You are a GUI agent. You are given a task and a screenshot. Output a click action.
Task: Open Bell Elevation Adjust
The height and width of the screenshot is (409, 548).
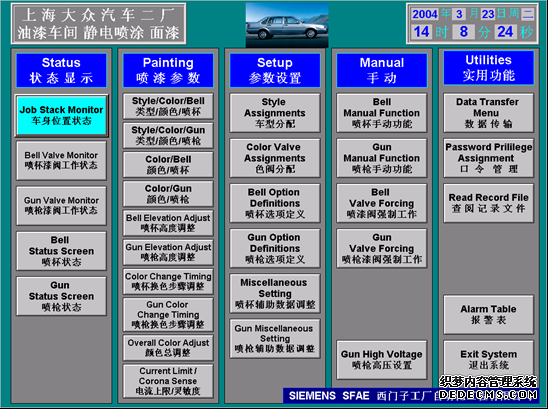coord(168,223)
